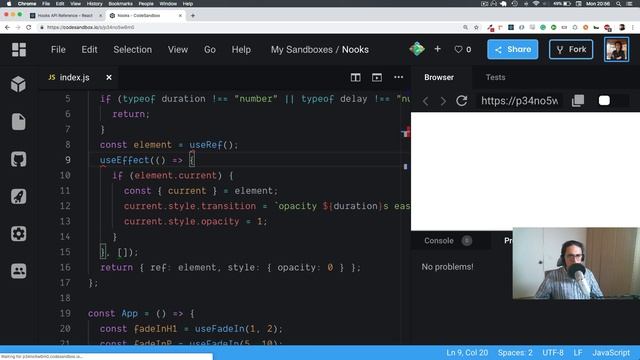
Task: Click the Share button
Action: [512, 49]
